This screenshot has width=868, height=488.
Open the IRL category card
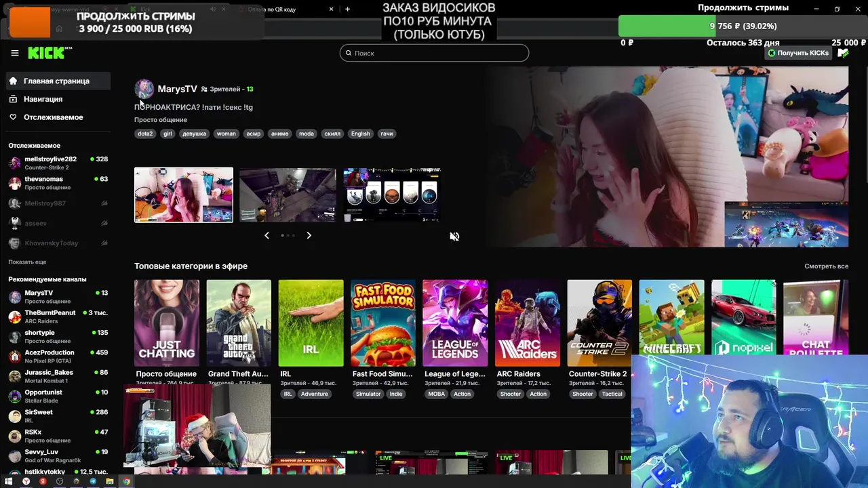point(311,323)
